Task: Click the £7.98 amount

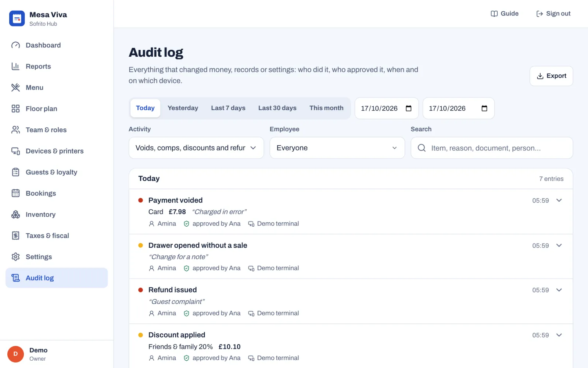Action: click(x=177, y=212)
